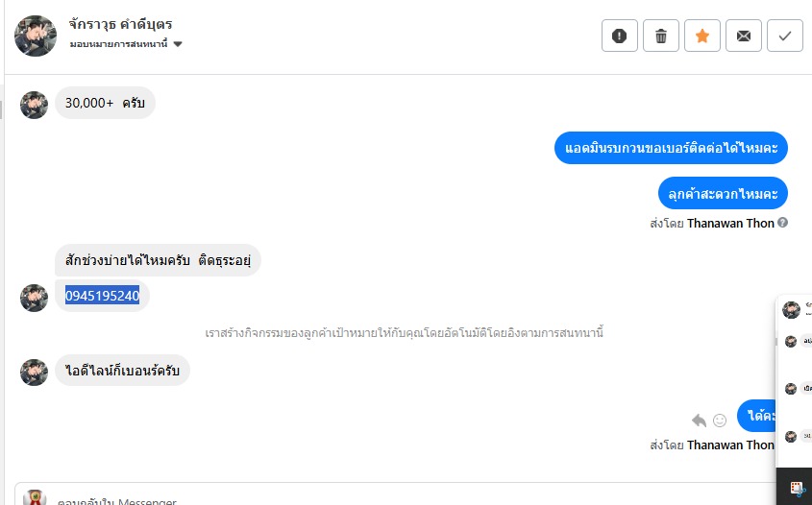
Task: Open customer name จักราวุธ คำดีบุตร profile
Action: (120, 24)
